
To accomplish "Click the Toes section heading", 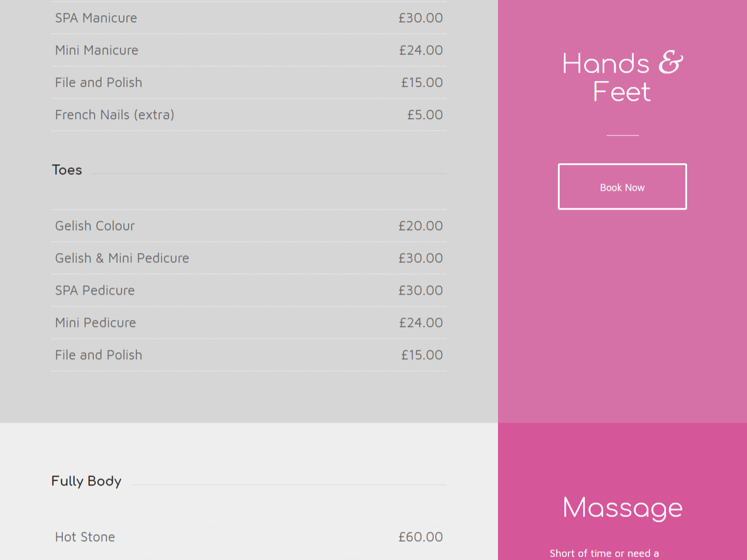I will 67,170.
